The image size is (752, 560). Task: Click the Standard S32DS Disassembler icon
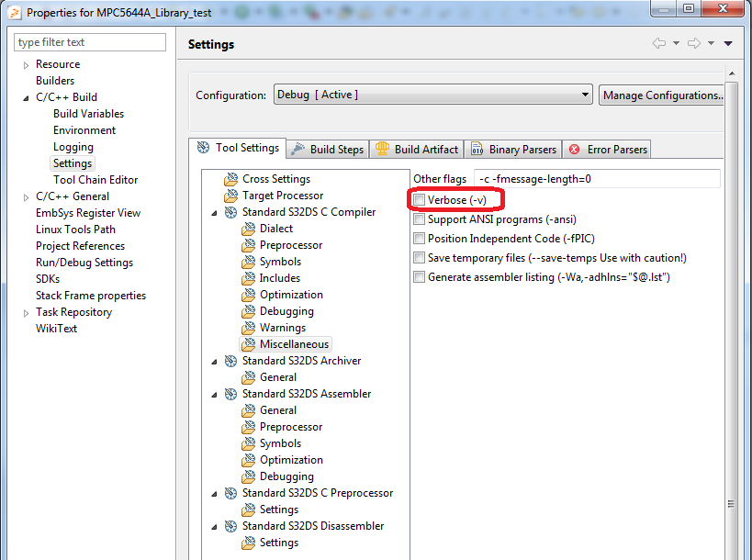coord(230,526)
